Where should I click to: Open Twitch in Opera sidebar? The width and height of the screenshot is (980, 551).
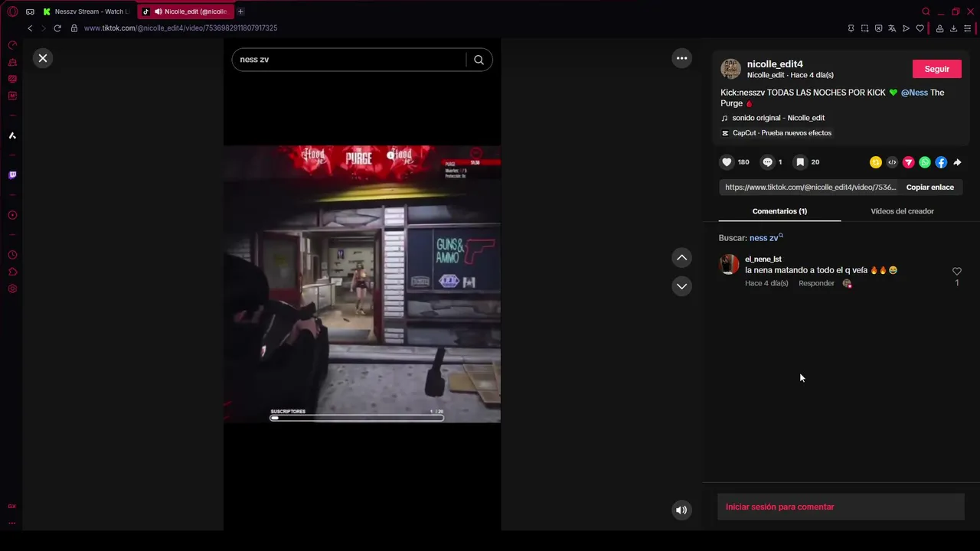click(x=12, y=175)
